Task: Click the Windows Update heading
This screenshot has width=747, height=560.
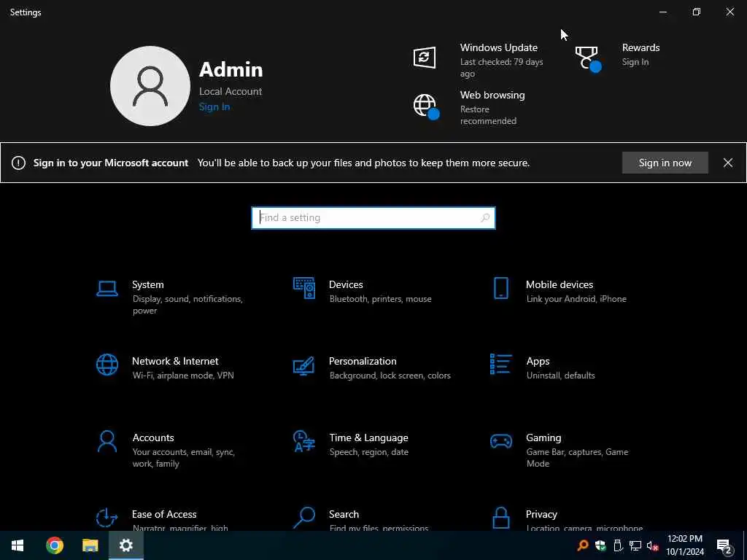Action: 499,47
